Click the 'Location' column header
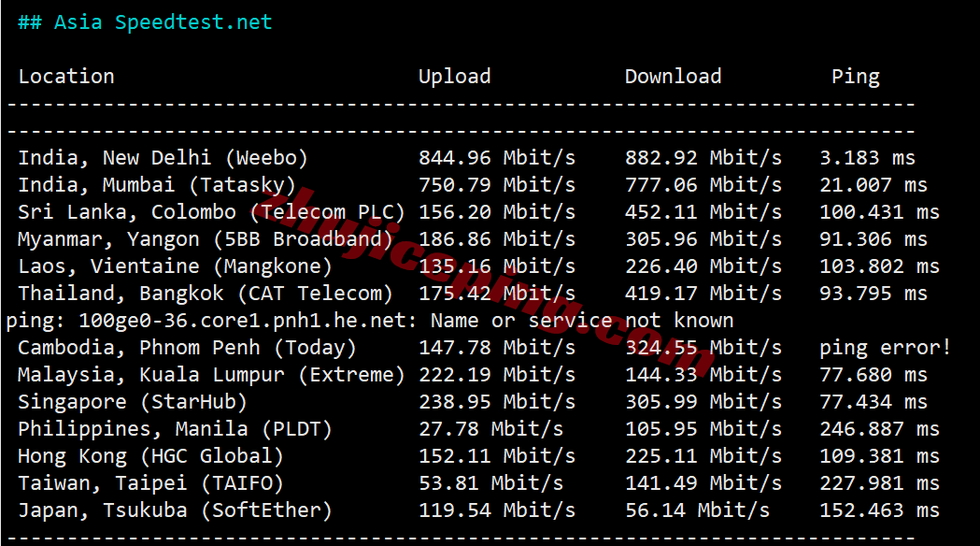 coord(66,77)
